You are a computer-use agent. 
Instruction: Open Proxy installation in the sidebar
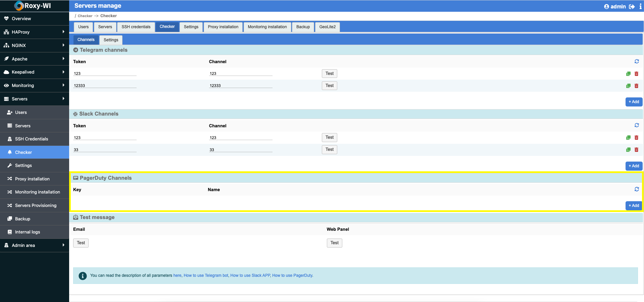click(x=35, y=179)
